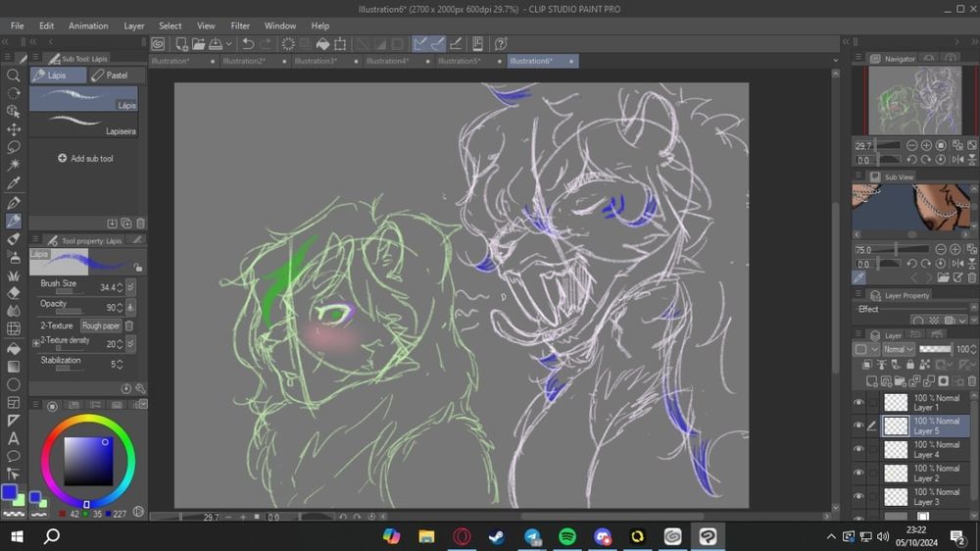Viewport: 980px width, 551px height.
Task: Toggle Snap to ruler in command bar
Action: (420, 44)
